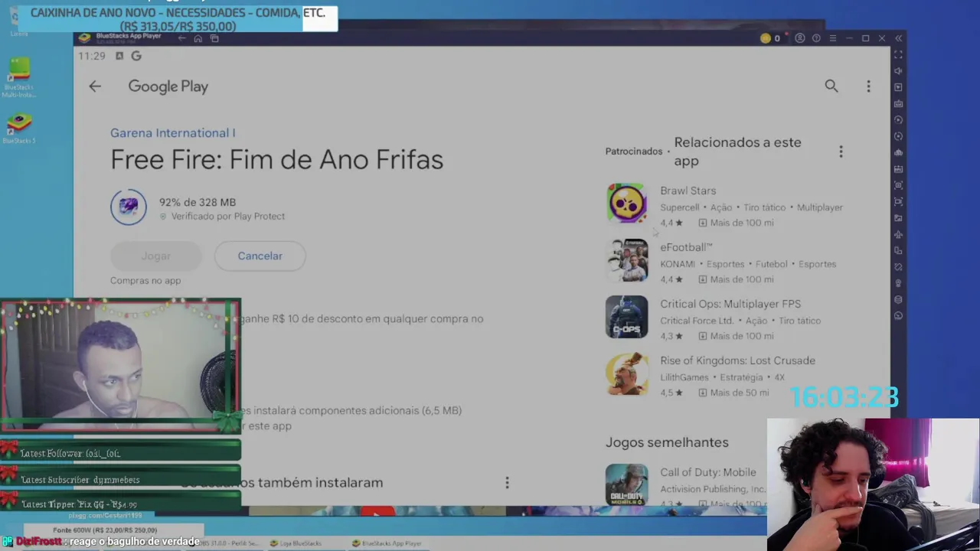This screenshot has width=980, height=551.
Task: Click the Call of Duty Mobile icon
Action: 626,485
